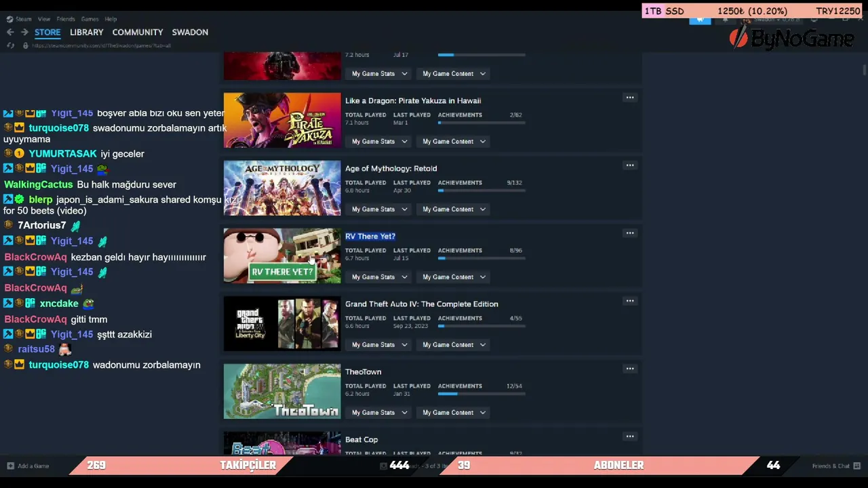Viewport: 868px width, 488px height.
Task: Open the TheoTown cover thumbnail
Action: click(x=282, y=391)
